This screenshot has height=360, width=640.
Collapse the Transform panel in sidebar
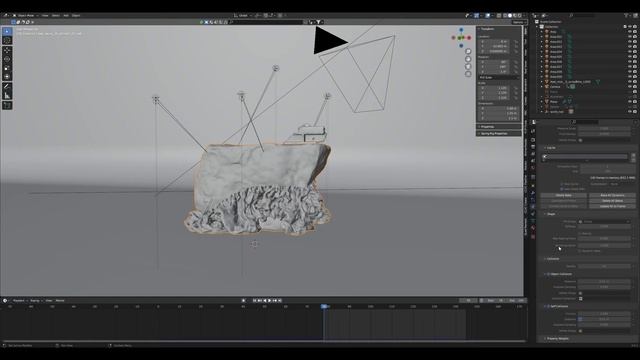488,29
